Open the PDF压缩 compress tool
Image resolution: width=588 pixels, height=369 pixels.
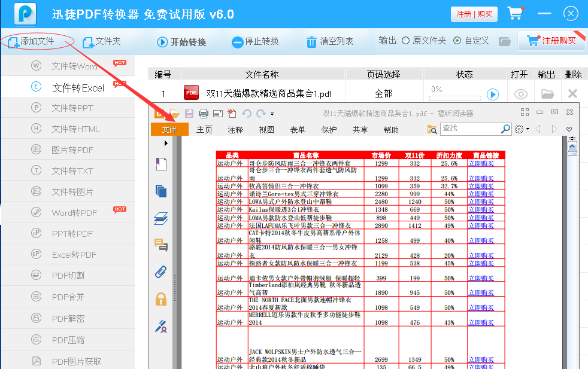click(68, 340)
